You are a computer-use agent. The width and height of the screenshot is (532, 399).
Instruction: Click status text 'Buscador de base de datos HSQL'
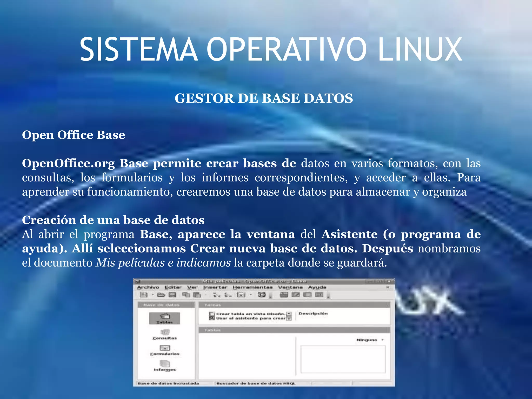point(256,383)
